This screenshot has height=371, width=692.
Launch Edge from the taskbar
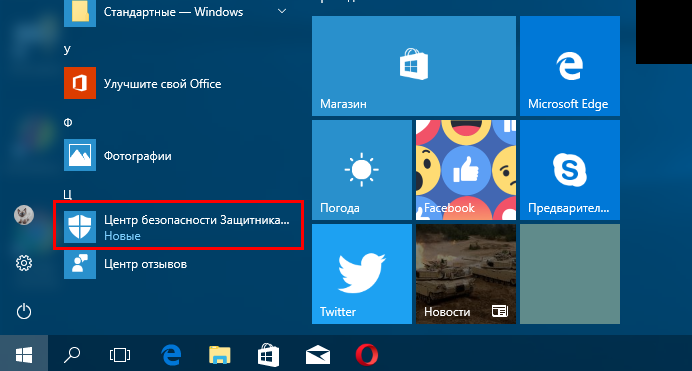(171, 355)
